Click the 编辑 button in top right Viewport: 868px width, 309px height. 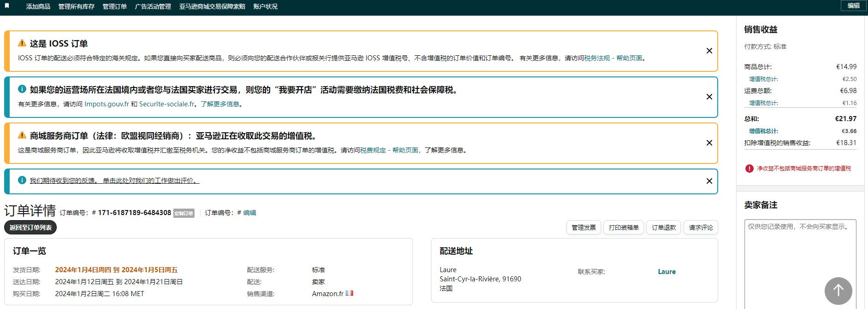(x=853, y=6)
